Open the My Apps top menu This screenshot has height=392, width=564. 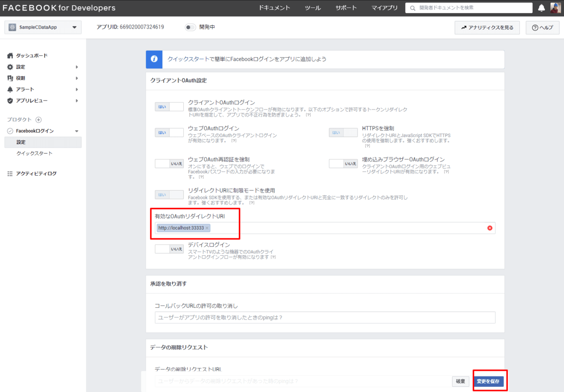384,8
